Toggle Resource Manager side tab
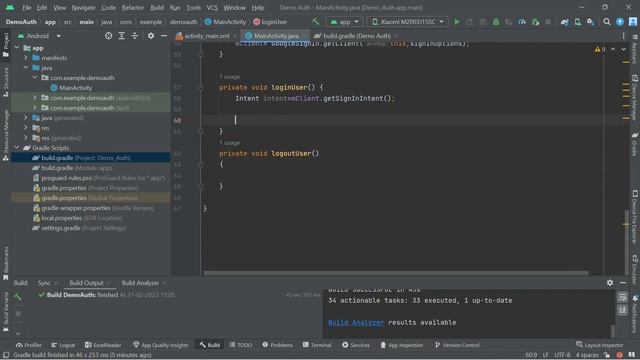 (6, 136)
